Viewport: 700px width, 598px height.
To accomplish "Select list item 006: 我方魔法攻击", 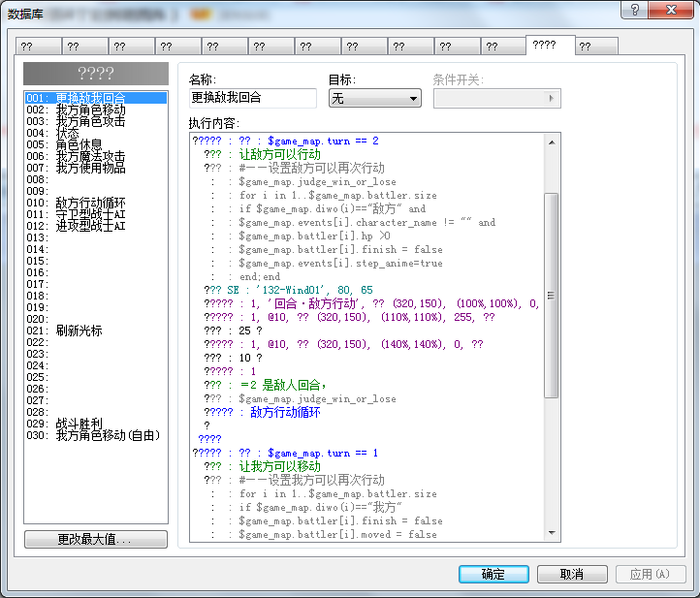I will 96,156.
